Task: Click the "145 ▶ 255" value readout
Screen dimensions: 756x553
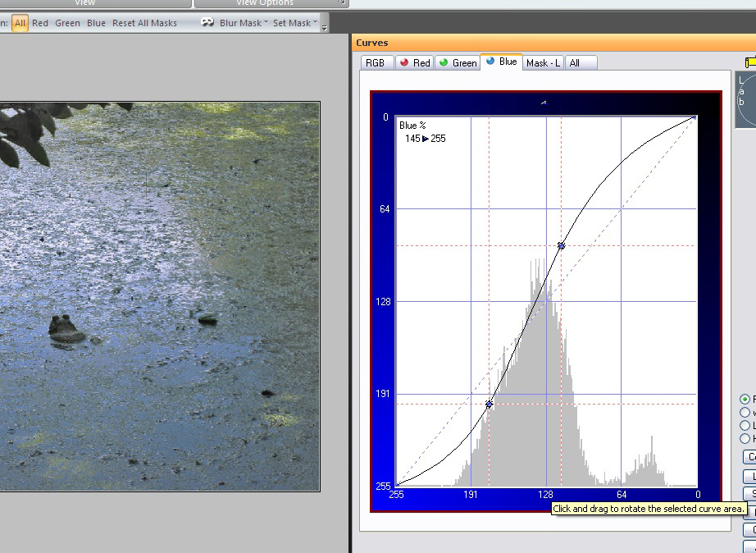Action: 426,139
